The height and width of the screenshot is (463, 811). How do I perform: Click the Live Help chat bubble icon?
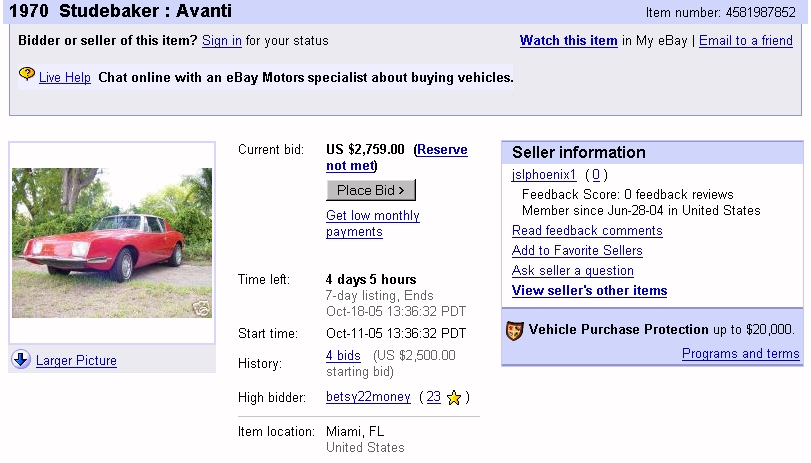click(27, 75)
